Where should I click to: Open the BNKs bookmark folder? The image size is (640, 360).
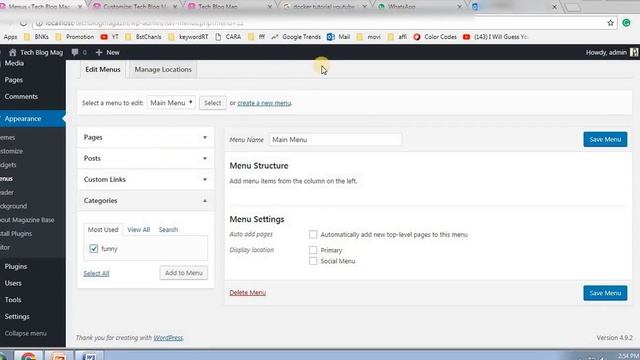pyautogui.click(x=36, y=37)
